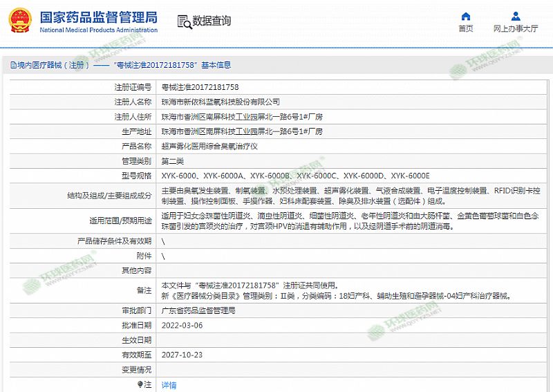Click the bulb icon beside 注

140,384
